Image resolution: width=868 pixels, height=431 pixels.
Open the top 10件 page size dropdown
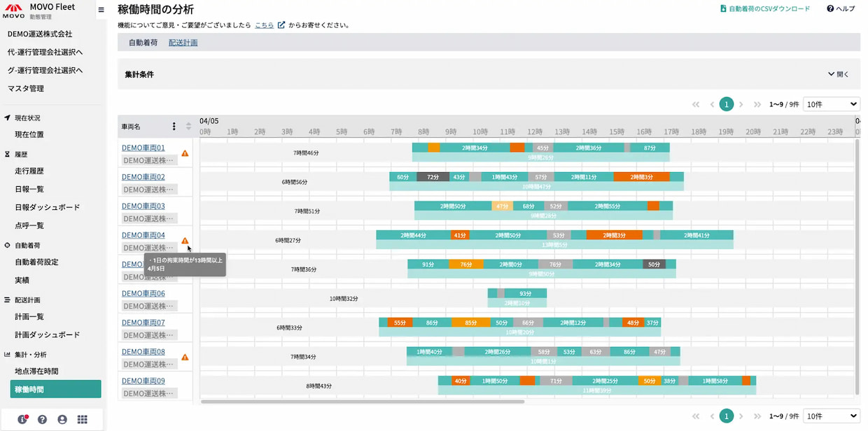click(x=832, y=104)
